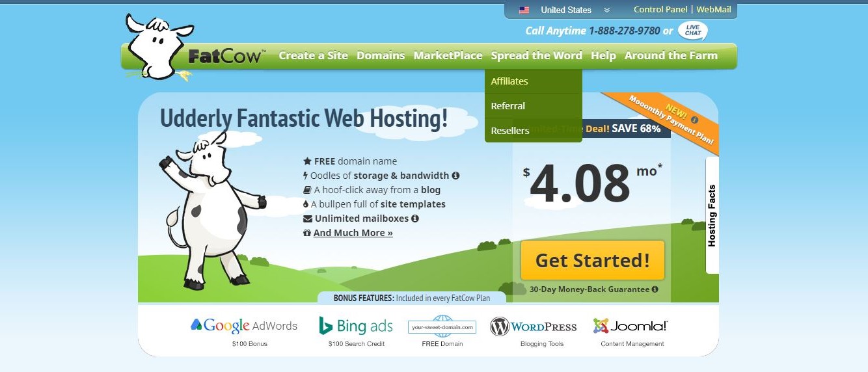
Task: Open the Create a Site menu
Action: (x=314, y=55)
